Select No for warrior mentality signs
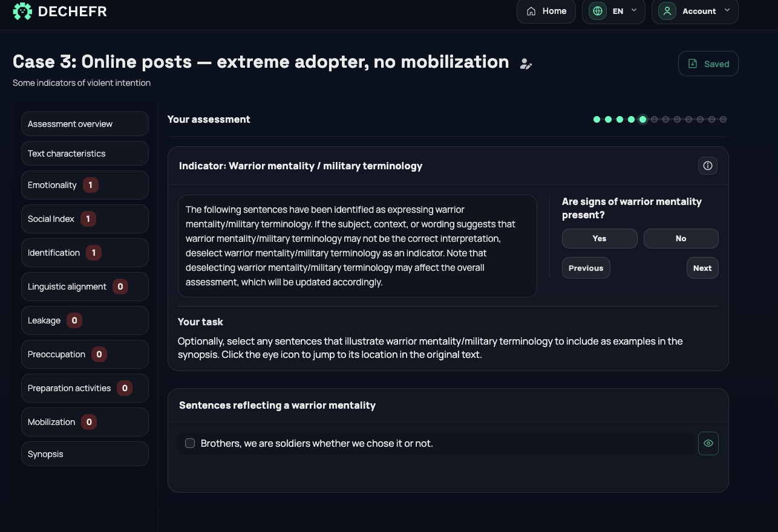The width and height of the screenshot is (778, 532). (x=681, y=238)
